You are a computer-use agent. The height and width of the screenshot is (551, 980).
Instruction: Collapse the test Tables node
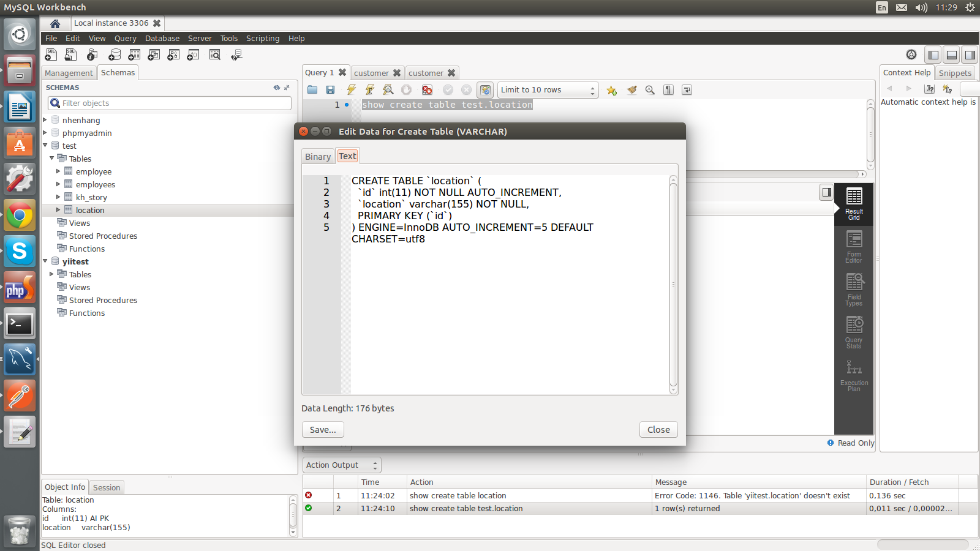tap(52, 159)
